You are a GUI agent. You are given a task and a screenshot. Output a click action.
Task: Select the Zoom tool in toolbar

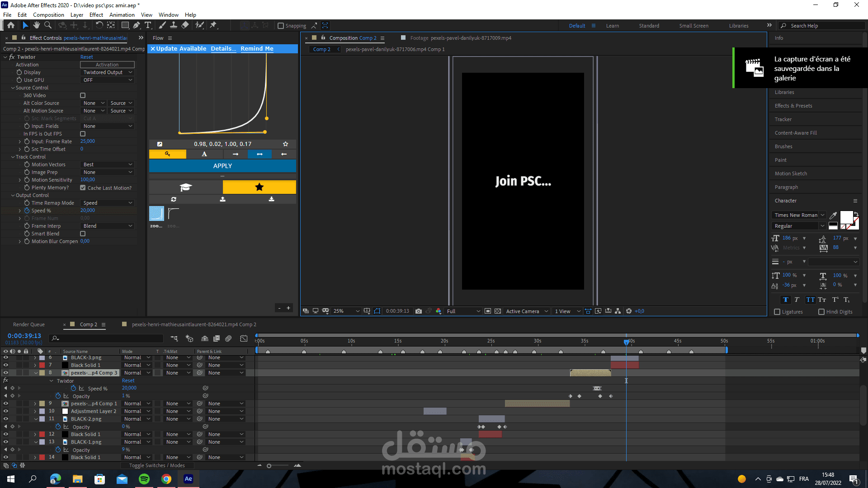click(x=48, y=25)
